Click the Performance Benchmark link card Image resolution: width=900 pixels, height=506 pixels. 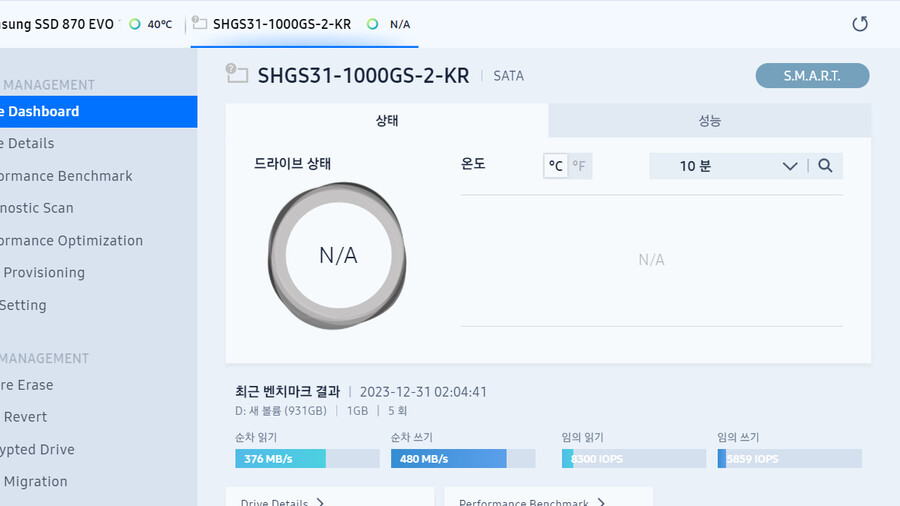[549, 497]
